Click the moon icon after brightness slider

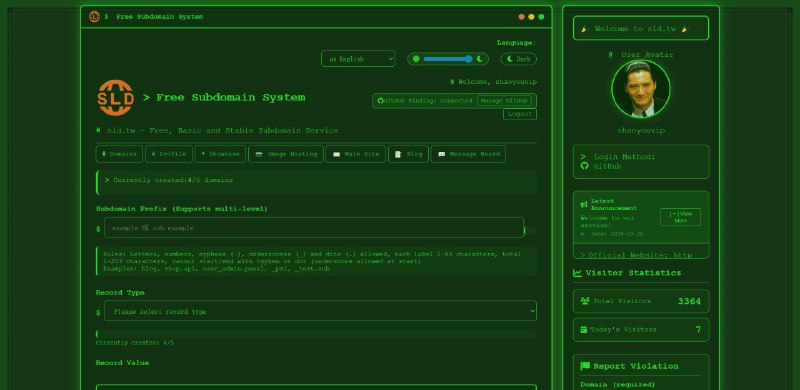pyautogui.click(x=480, y=59)
